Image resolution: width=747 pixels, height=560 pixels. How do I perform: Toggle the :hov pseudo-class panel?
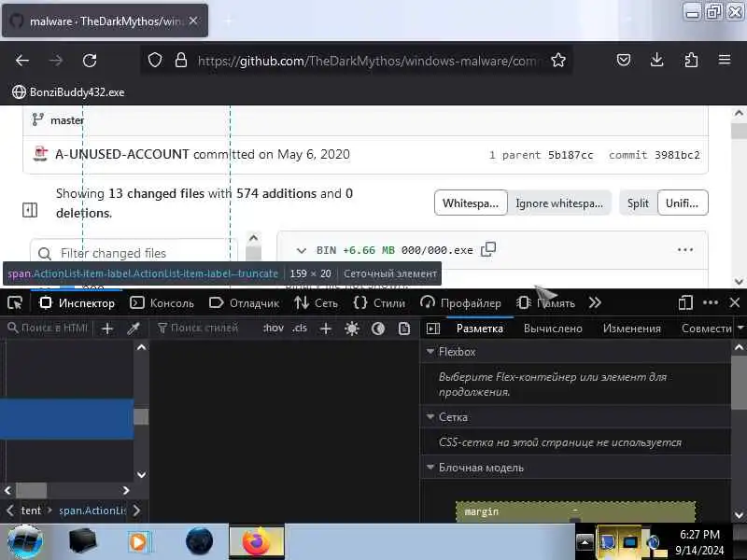[273, 329]
